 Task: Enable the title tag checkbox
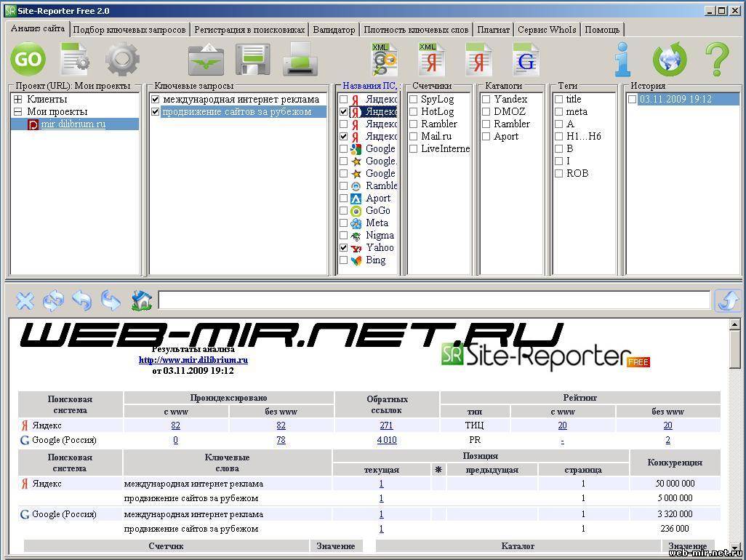click(559, 100)
